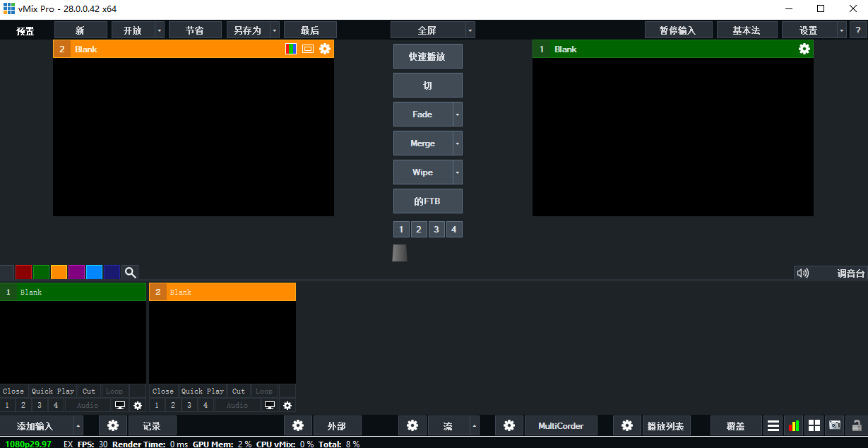Expand the Fade transition dropdown arrow
The image size is (868, 448).
pos(458,114)
